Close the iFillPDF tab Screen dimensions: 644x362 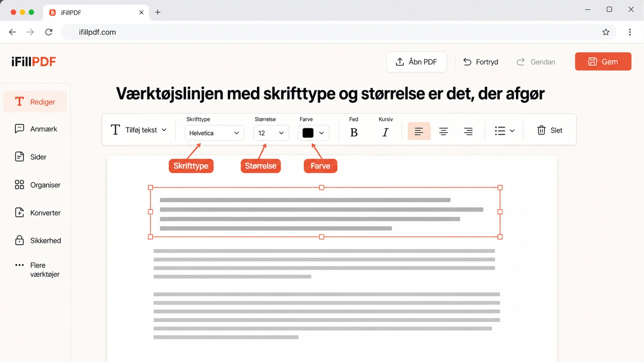[x=141, y=12]
